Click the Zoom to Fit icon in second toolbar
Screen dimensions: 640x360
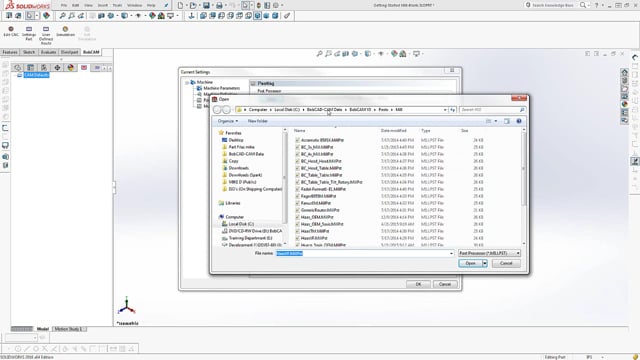click(x=62, y=16)
